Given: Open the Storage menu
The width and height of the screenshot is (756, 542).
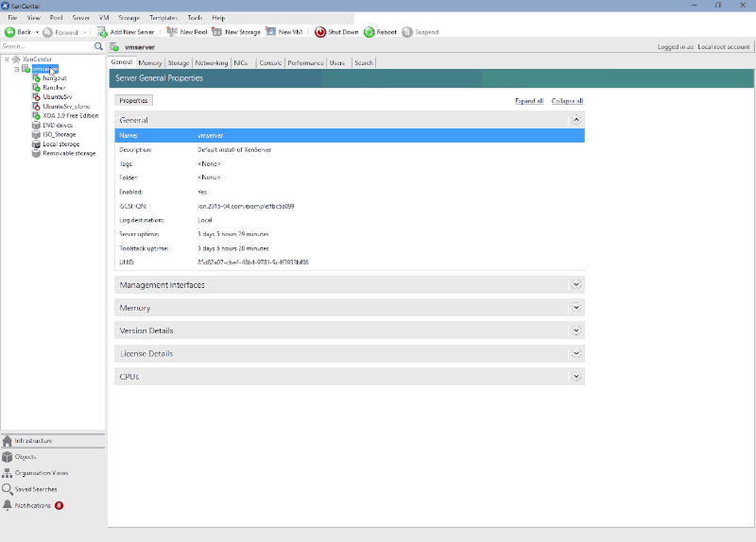Looking at the screenshot, I should click(129, 18).
